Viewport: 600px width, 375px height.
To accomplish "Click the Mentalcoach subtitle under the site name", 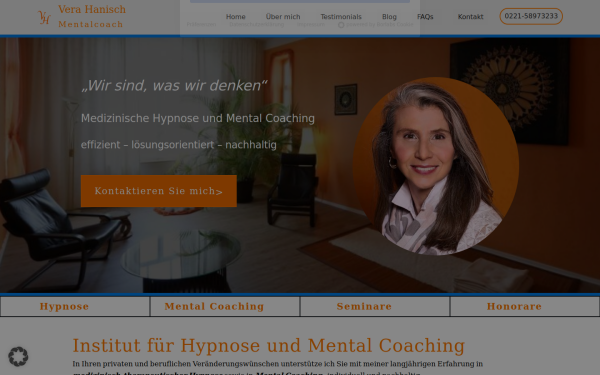I will (91, 24).
